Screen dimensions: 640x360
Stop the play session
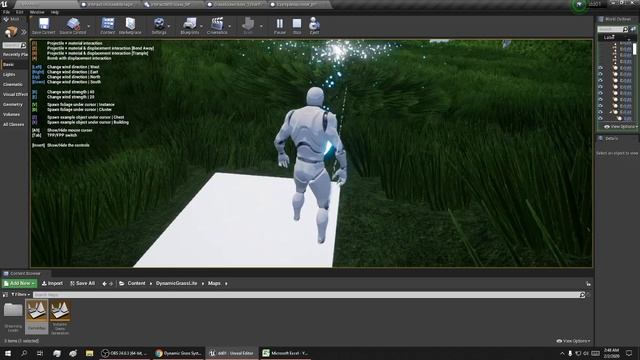[297, 26]
